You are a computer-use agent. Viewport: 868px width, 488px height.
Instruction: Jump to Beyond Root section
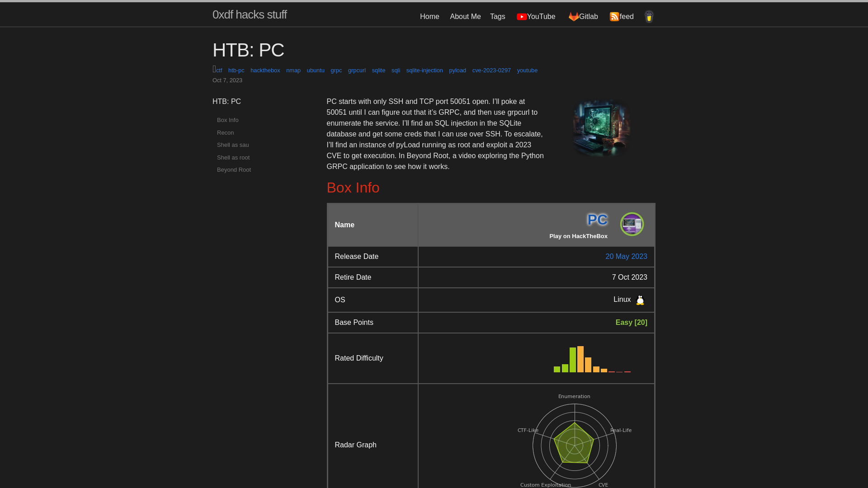234,170
